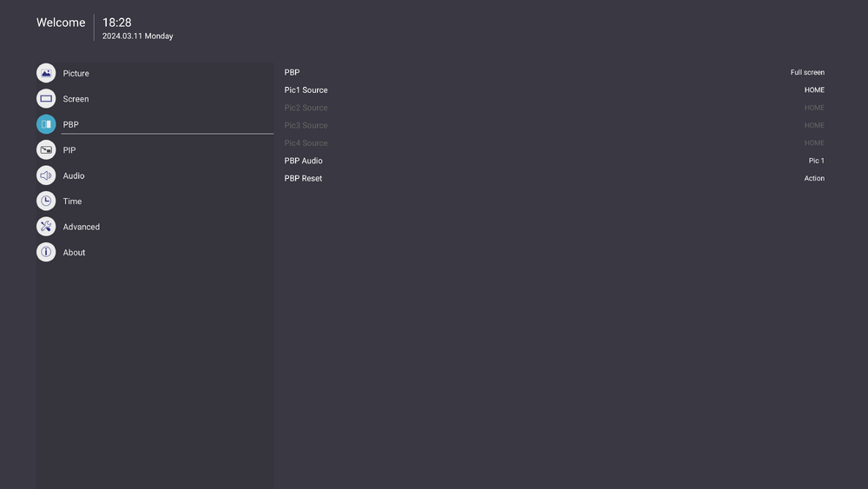Click the disabled Pic3 Source HOME value

(814, 125)
